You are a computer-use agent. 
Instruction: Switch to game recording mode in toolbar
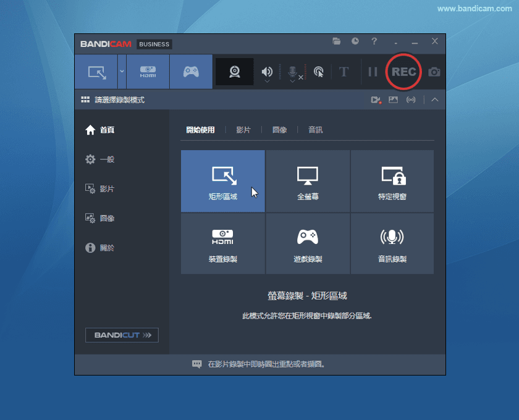point(191,72)
